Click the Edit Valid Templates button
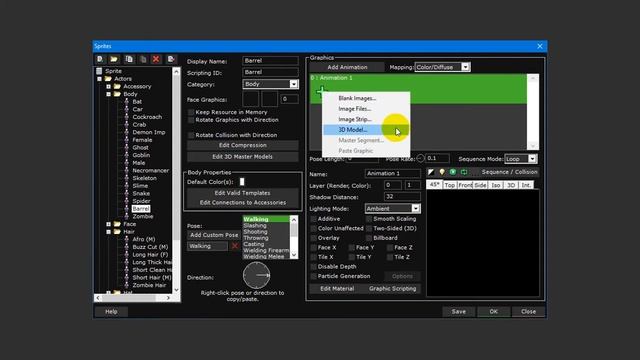This screenshot has width=640, height=360. point(242,193)
